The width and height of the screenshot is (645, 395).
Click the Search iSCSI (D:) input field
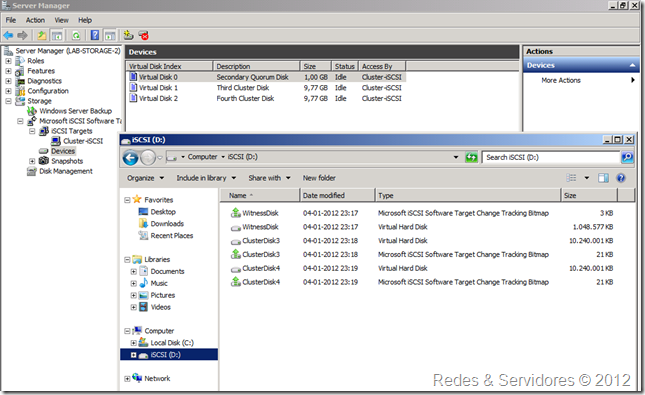(x=551, y=157)
